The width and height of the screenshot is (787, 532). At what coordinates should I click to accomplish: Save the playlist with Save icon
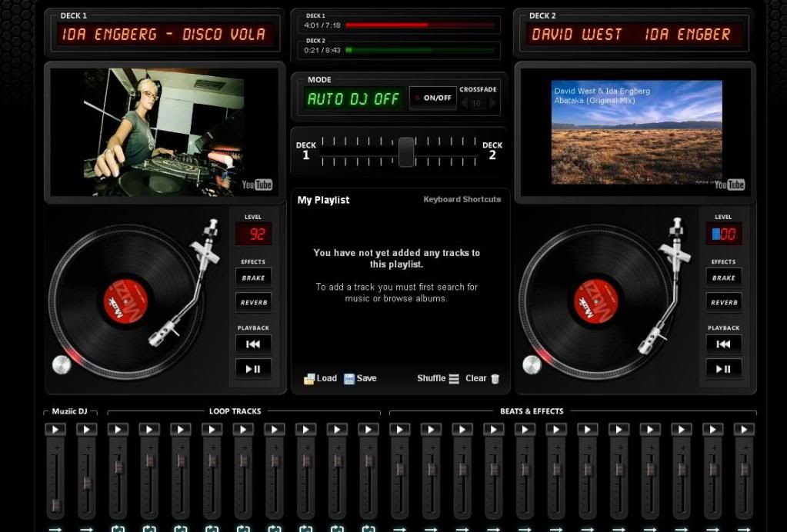click(360, 378)
